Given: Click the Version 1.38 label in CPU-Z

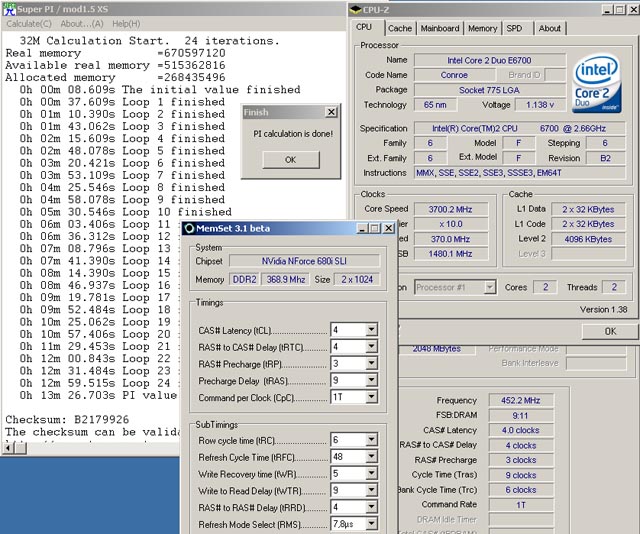Looking at the screenshot, I should pyautogui.click(x=603, y=309).
